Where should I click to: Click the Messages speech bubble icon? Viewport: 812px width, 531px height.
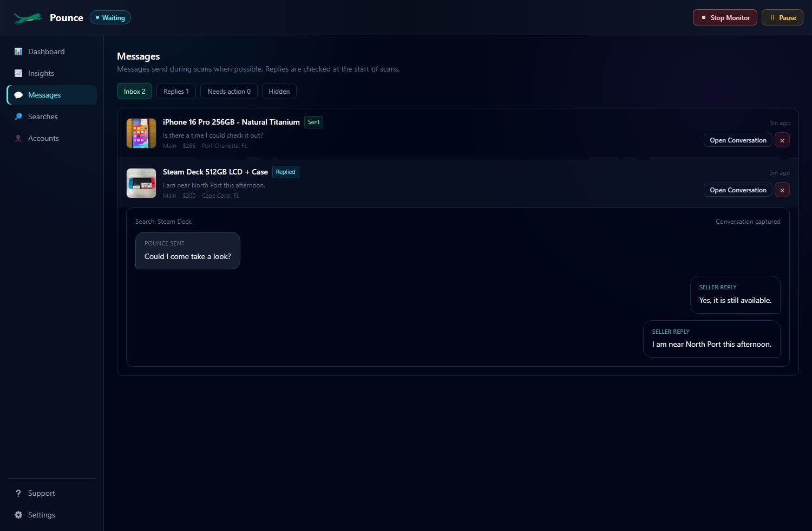(x=18, y=95)
